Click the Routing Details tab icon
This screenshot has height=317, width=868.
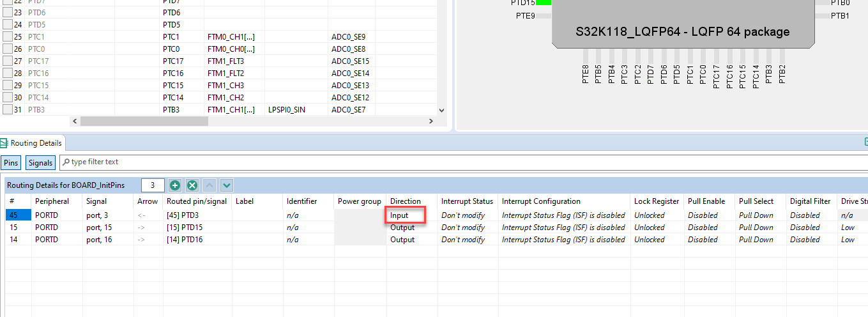point(4,143)
